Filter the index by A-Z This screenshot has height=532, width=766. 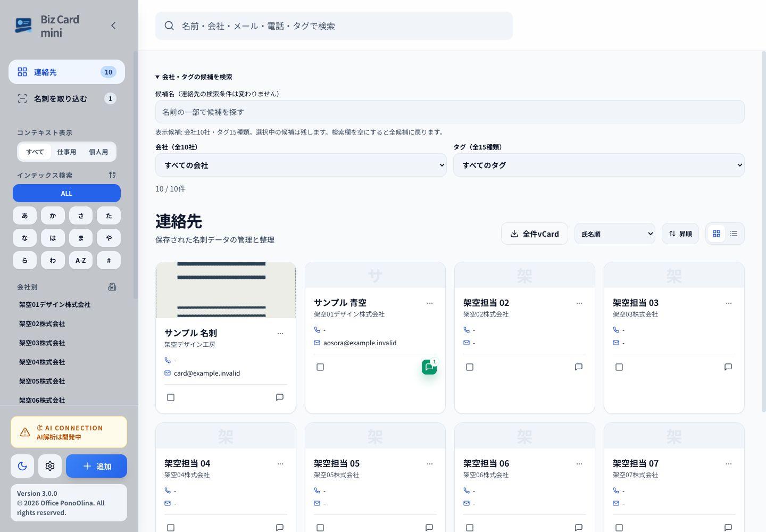coord(81,260)
